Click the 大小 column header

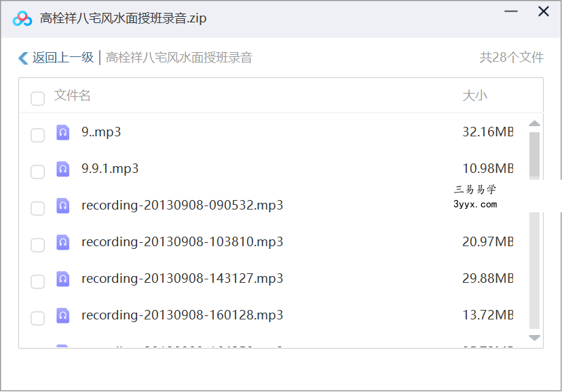point(475,96)
